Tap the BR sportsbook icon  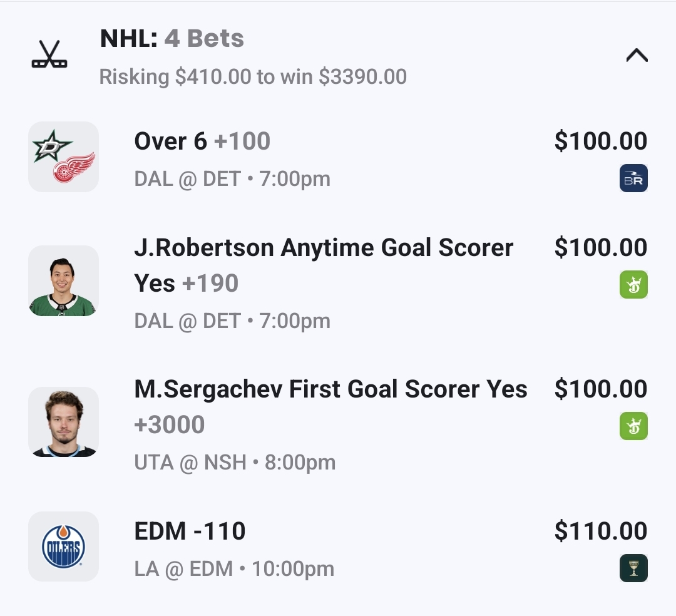[633, 178]
